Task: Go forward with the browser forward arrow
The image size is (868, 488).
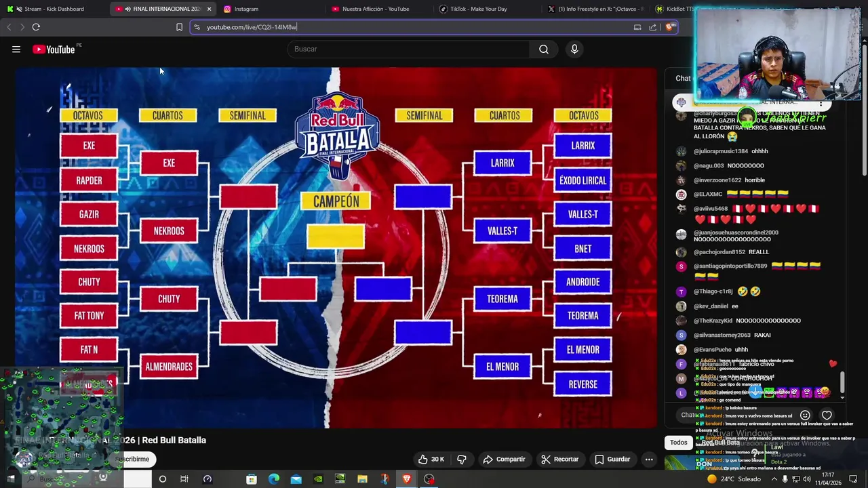Action: point(22,27)
